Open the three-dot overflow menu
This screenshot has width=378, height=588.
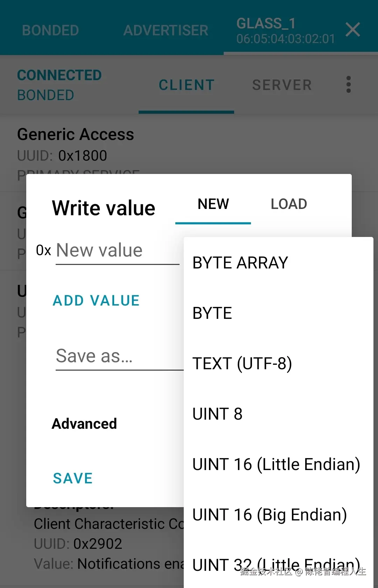pyautogui.click(x=348, y=84)
